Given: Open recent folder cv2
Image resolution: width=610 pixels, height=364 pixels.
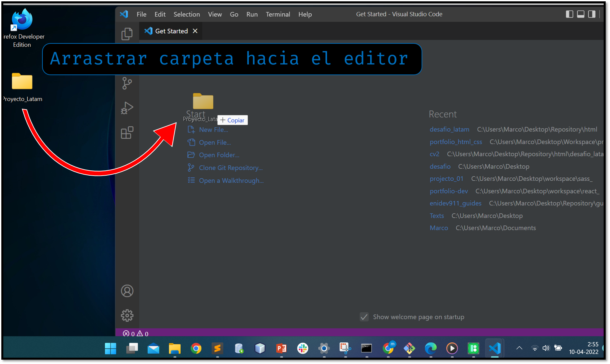Looking at the screenshot, I should tap(434, 154).
